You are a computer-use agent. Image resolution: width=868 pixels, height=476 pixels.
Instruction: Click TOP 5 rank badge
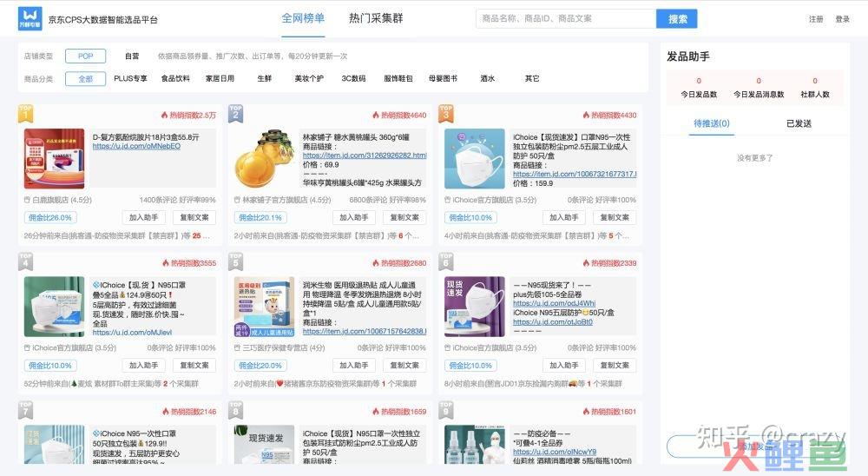coord(236,261)
